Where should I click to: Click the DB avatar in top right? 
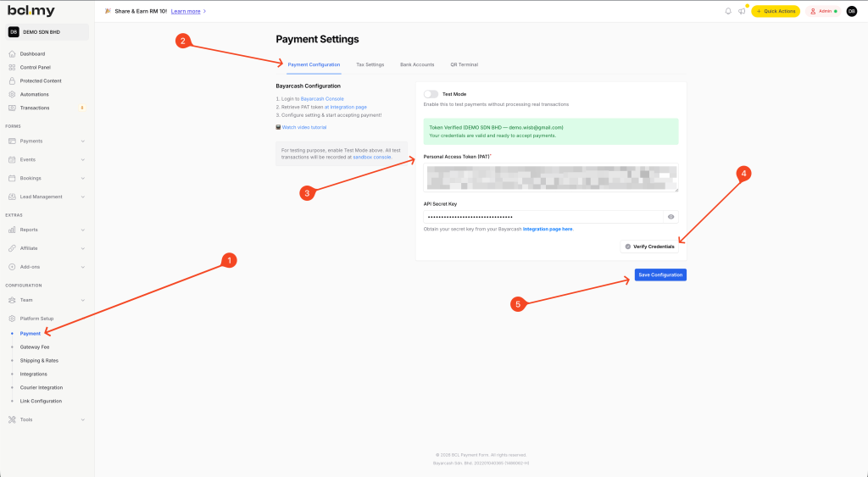coord(851,11)
